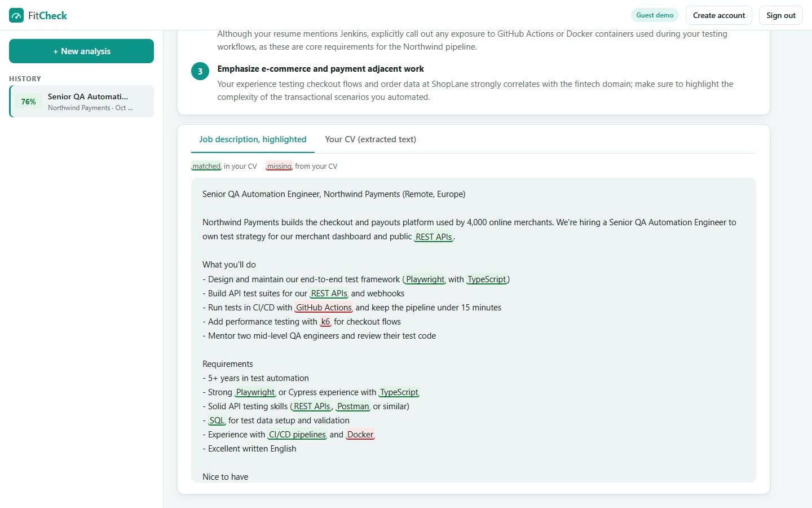Click the FitCheck wordmark in the header

tap(47, 16)
